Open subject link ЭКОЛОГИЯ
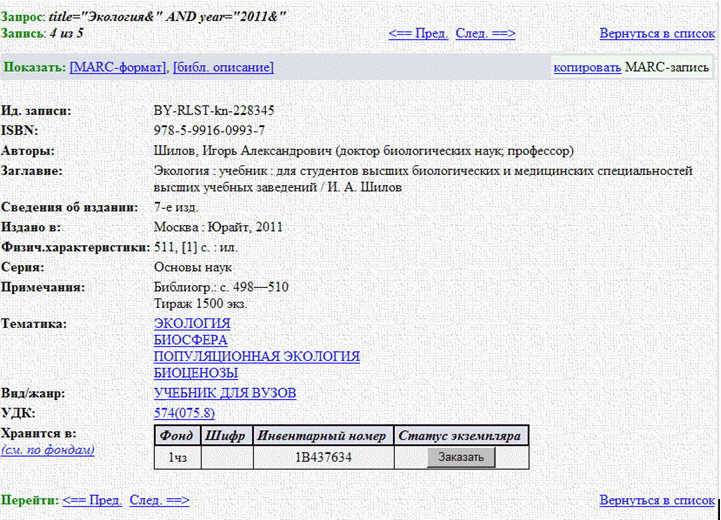The height and width of the screenshot is (520, 721). [192, 323]
